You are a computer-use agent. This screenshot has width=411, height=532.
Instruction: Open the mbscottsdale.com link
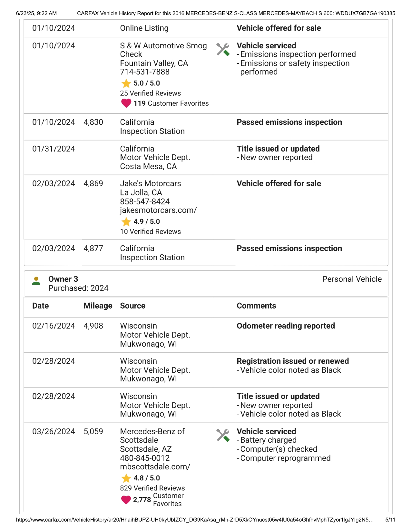click(x=155, y=467)
